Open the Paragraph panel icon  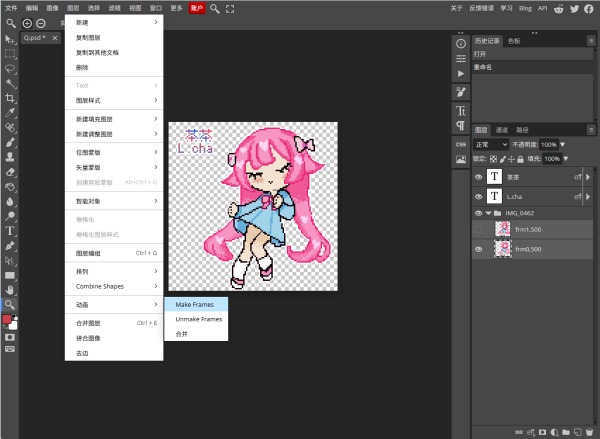click(x=461, y=125)
